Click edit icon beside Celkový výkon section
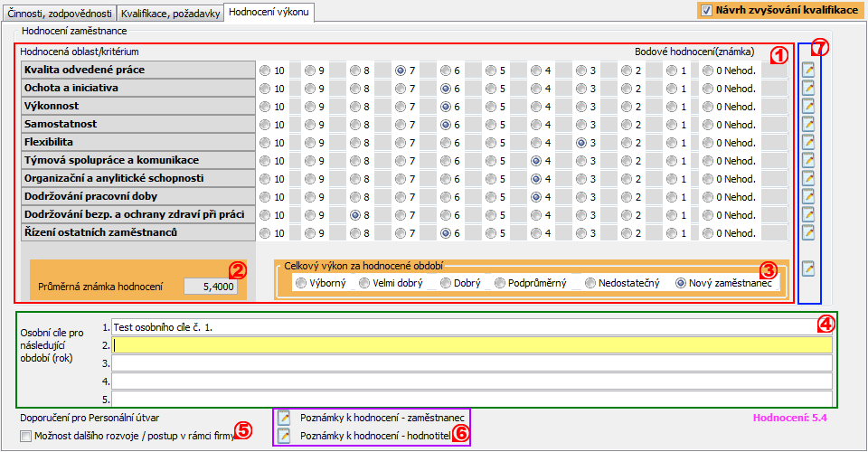This screenshot has width=868, height=452. pyautogui.click(x=808, y=268)
